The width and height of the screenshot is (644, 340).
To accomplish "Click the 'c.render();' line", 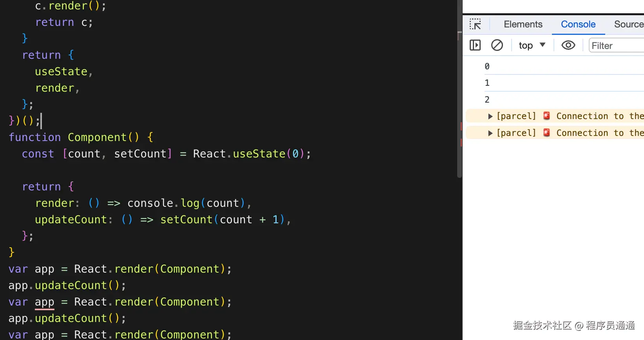I will pos(71,5).
